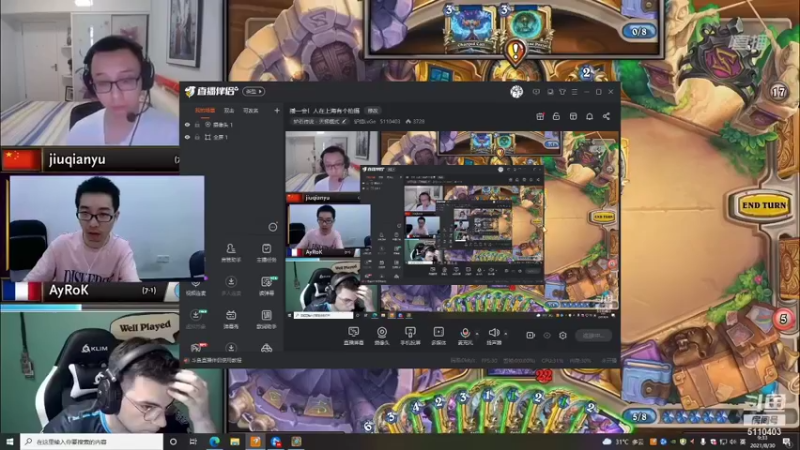Click the padlock icon near room header
This screenshot has width=800, height=450.
click(x=556, y=116)
